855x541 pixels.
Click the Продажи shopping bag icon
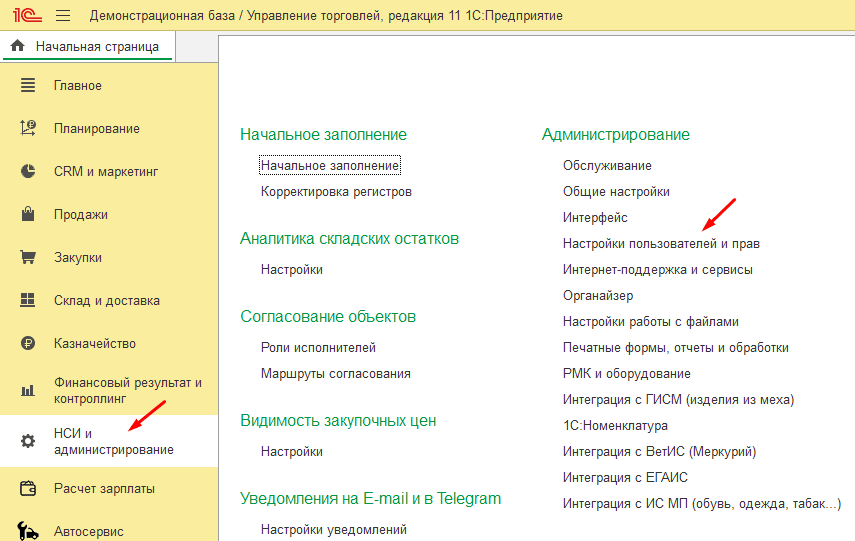point(28,214)
